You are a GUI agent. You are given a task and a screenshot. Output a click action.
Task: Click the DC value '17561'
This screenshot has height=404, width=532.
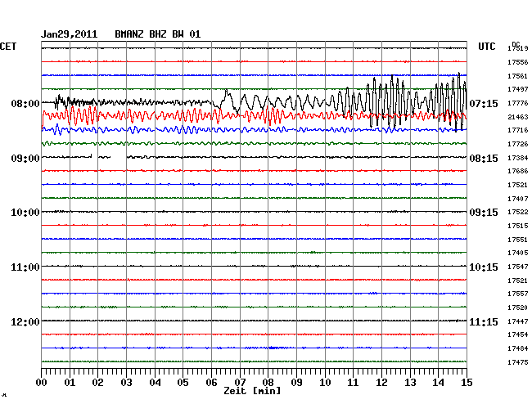518,76
